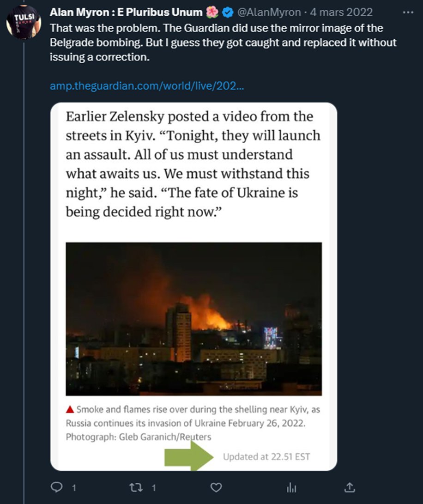Like the tweet with the heart icon
Image resolution: width=423 pixels, height=504 pixels.
(216, 487)
